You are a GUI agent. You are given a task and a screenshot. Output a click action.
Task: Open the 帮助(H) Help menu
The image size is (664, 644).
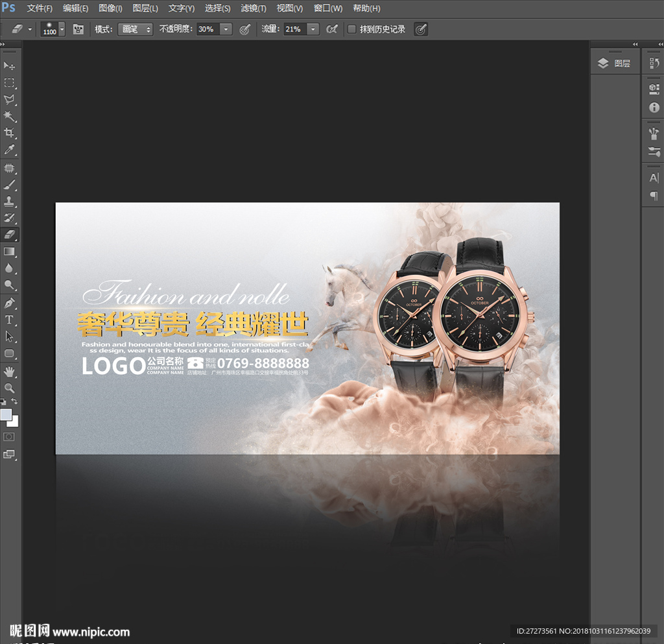[x=367, y=8]
